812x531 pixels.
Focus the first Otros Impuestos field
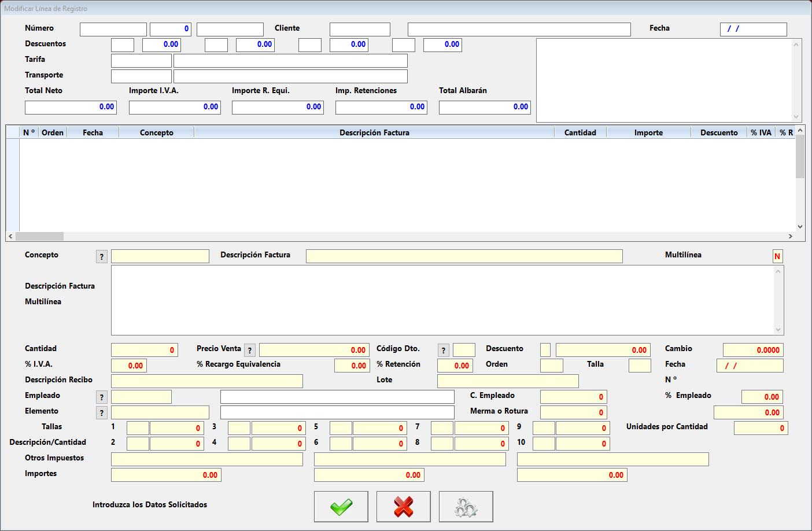(x=207, y=459)
